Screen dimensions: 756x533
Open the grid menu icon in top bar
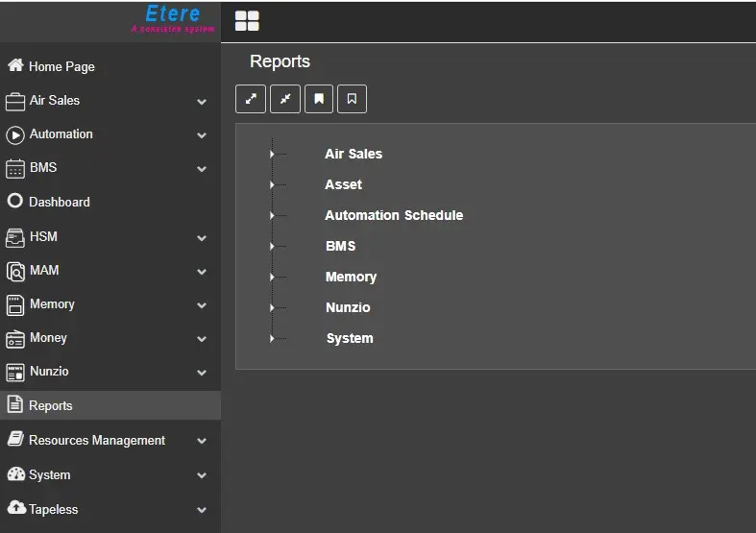tap(247, 21)
